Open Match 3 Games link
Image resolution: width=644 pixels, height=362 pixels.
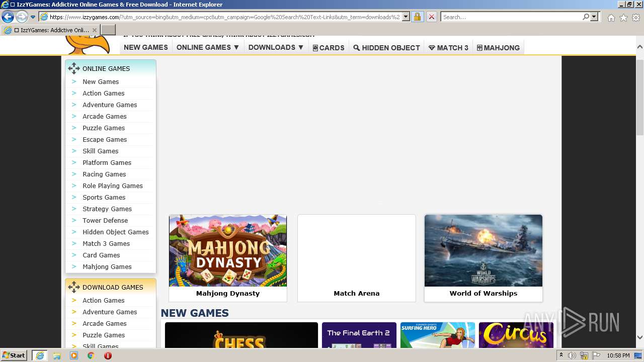[106, 243]
